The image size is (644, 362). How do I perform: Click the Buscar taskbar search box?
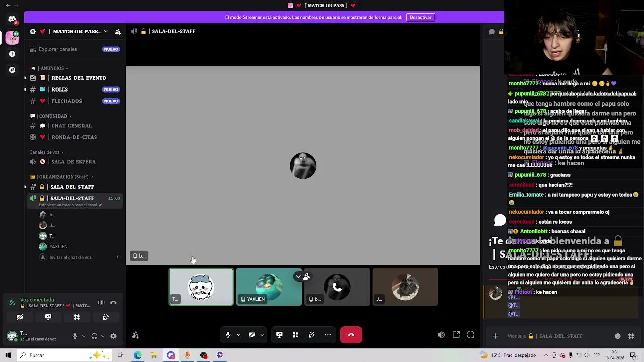(x=65, y=355)
